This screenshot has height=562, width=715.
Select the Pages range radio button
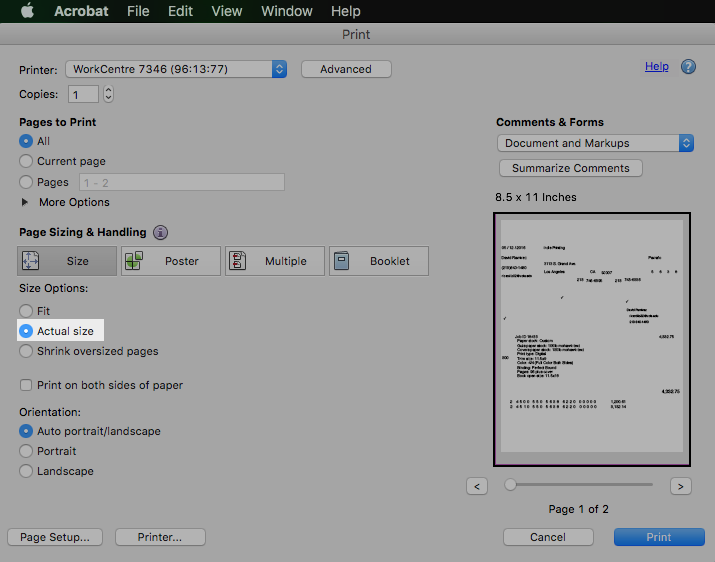26,182
